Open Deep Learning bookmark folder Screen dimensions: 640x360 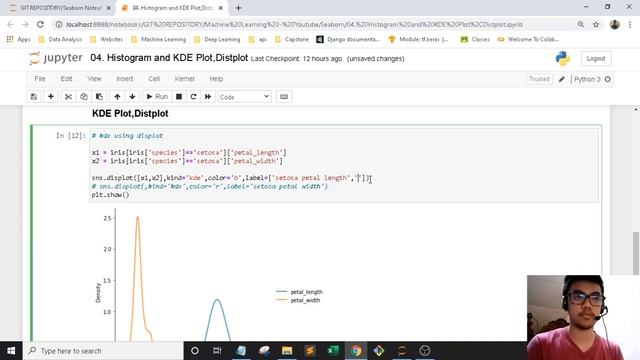coord(217,39)
